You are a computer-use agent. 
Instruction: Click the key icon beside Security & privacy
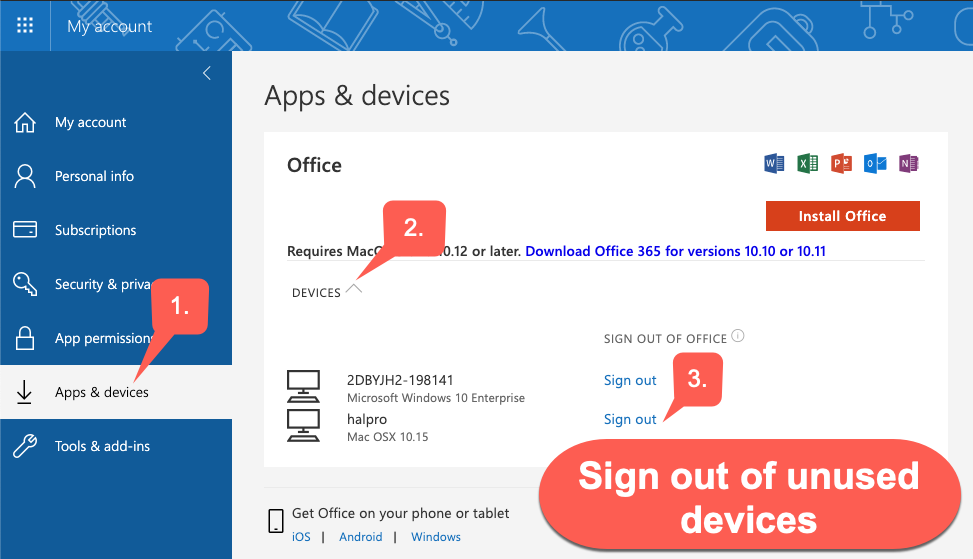click(25, 284)
